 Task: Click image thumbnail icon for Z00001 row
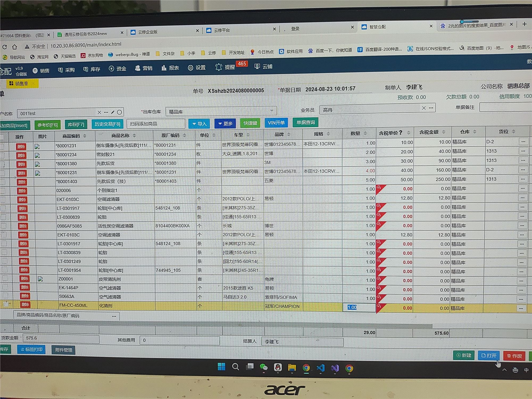click(x=40, y=279)
